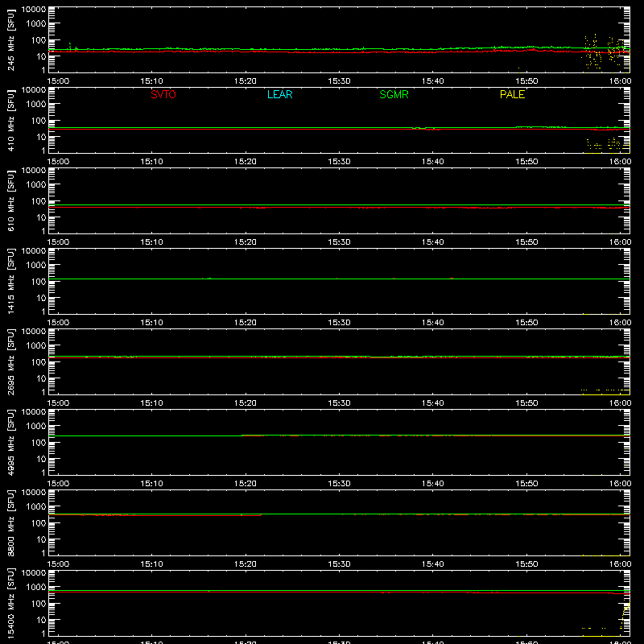Click 15:00 label under the 245 MHz panel
644x644 pixels.
58,81
